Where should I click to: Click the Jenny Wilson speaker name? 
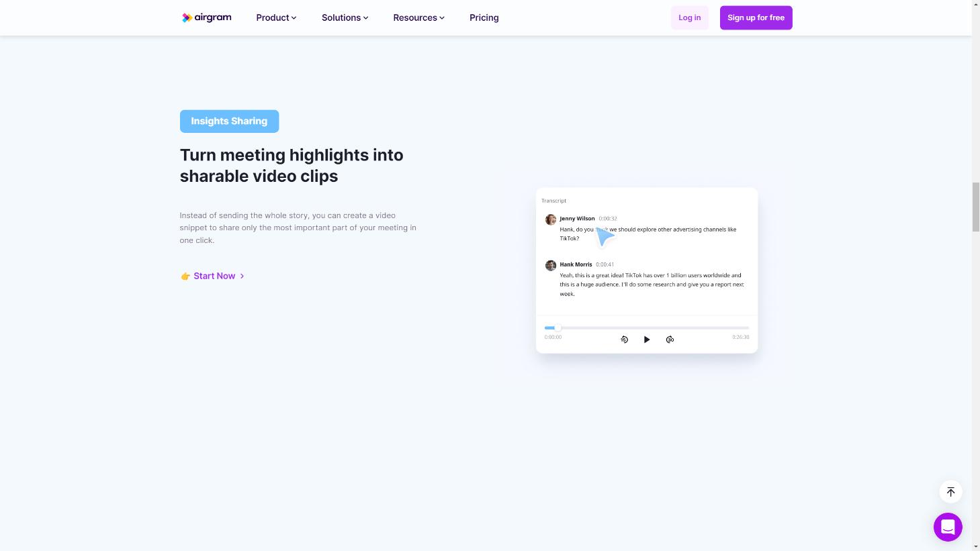[577, 219]
